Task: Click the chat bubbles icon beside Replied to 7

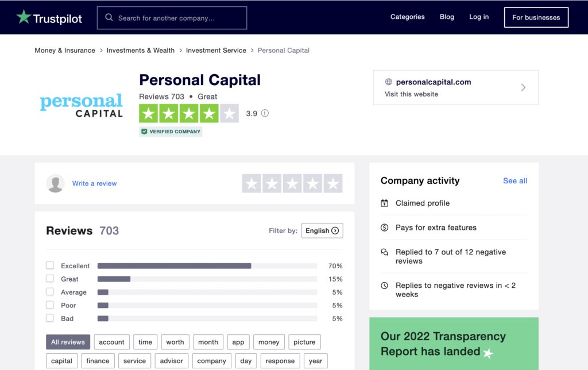Action: click(x=384, y=252)
